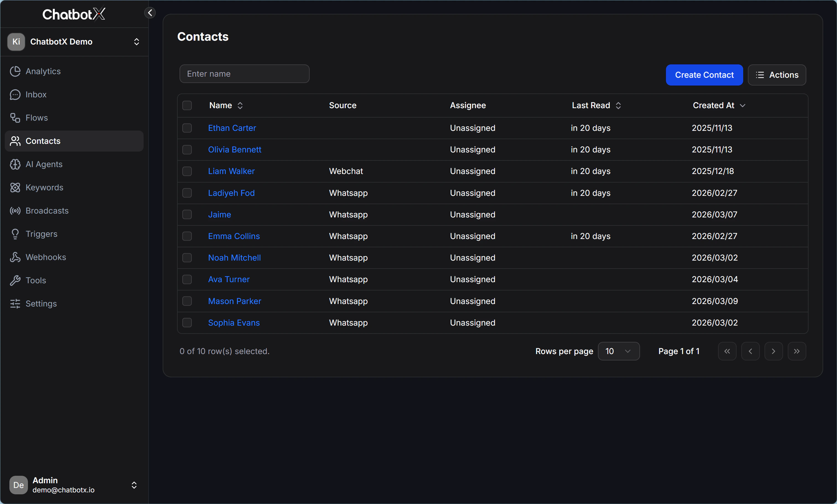Open Sophia Evans contact link
This screenshot has height=504, width=837.
click(x=234, y=323)
